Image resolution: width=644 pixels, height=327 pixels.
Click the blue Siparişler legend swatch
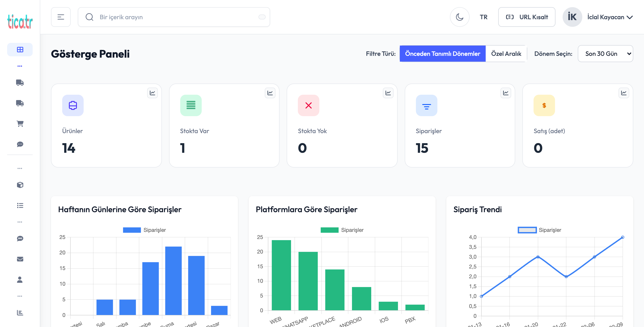[x=132, y=230]
